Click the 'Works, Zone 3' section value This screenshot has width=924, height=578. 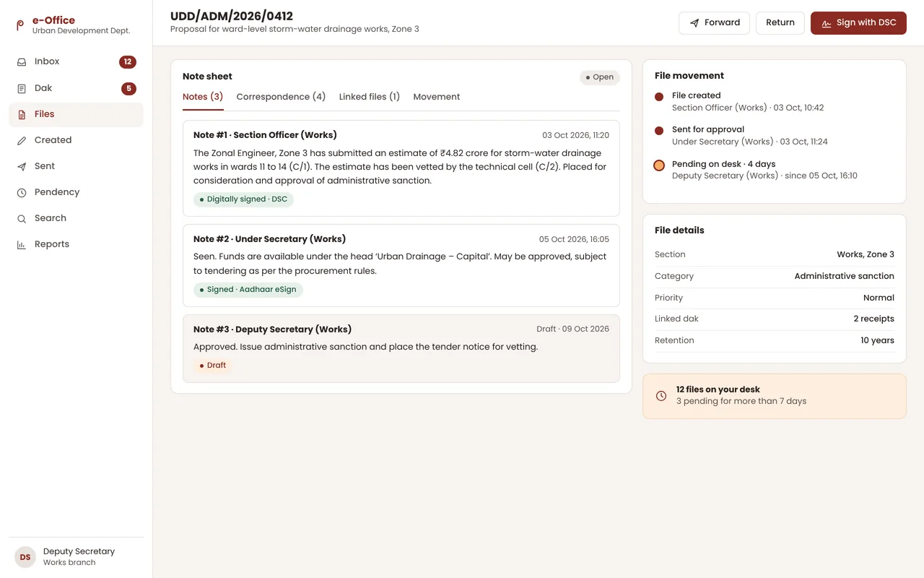(866, 254)
